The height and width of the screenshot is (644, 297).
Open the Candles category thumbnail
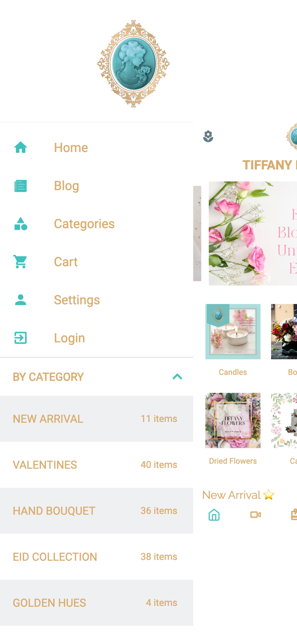tap(233, 331)
